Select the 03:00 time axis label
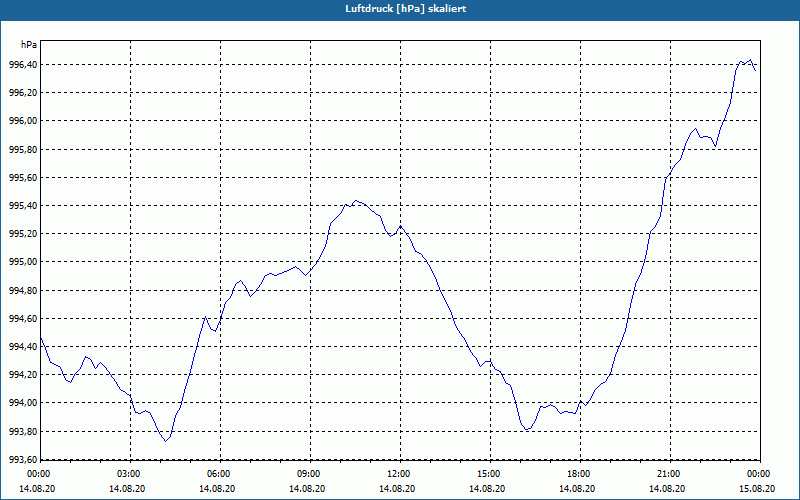Viewport: 800px width, 500px height. (130, 473)
